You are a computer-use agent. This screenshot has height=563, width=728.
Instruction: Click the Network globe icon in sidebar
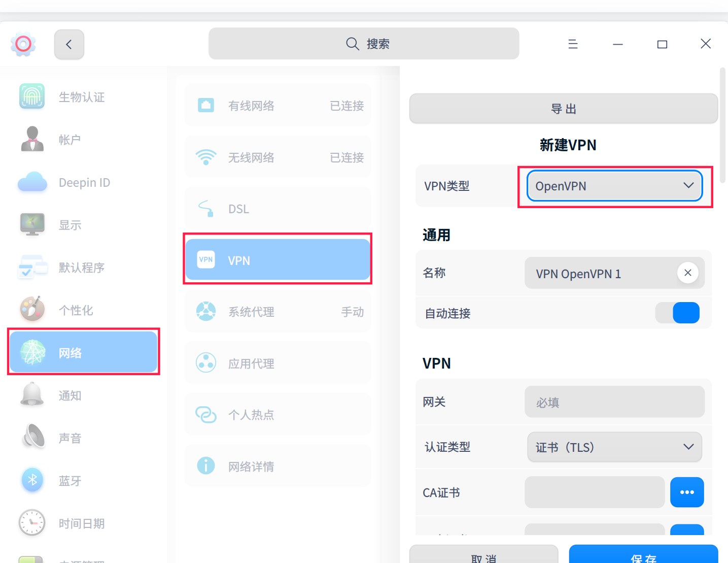tap(32, 352)
